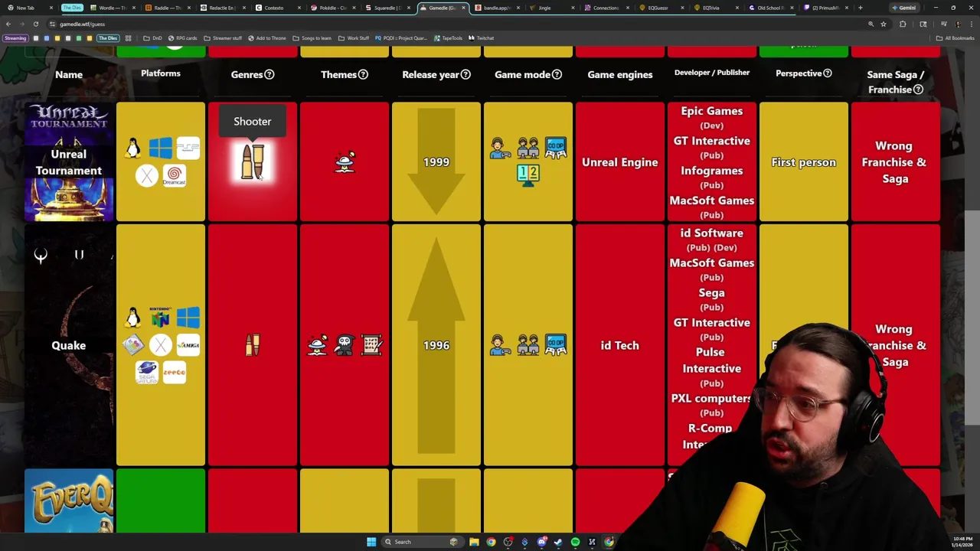Click the multiplayer icon in Unreal Tournament row

[x=528, y=148]
